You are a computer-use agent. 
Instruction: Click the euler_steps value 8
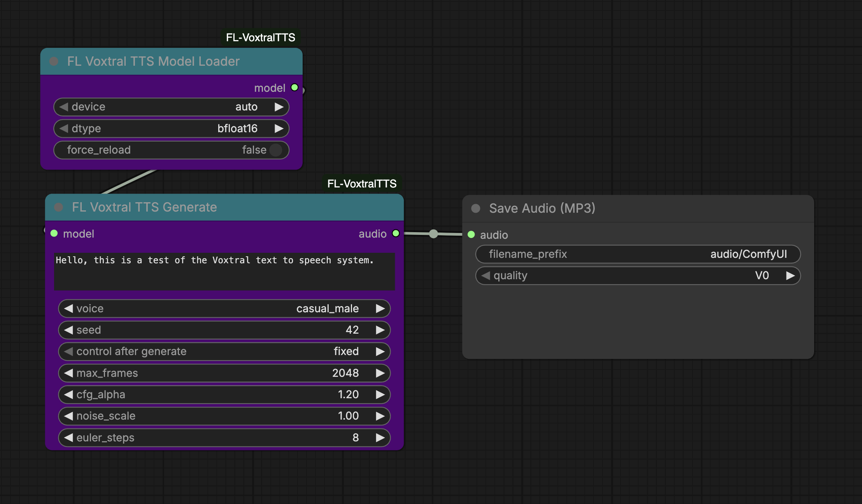click(x=356, y=437)
